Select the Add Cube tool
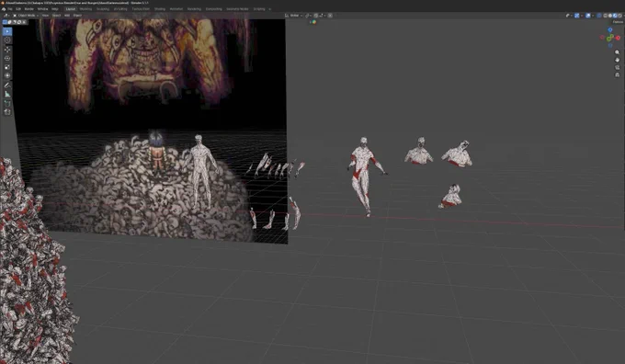 7,103
